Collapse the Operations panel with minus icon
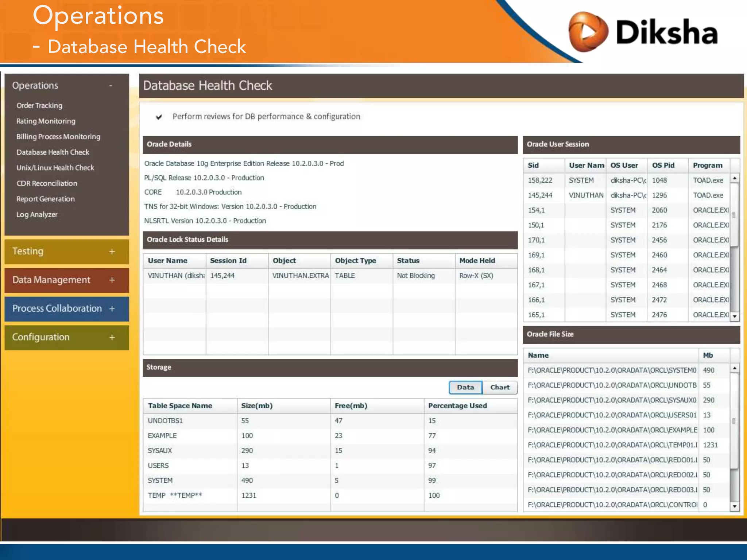Image resolution: width=747 pixels, height=560 pixels. [111, 86]
